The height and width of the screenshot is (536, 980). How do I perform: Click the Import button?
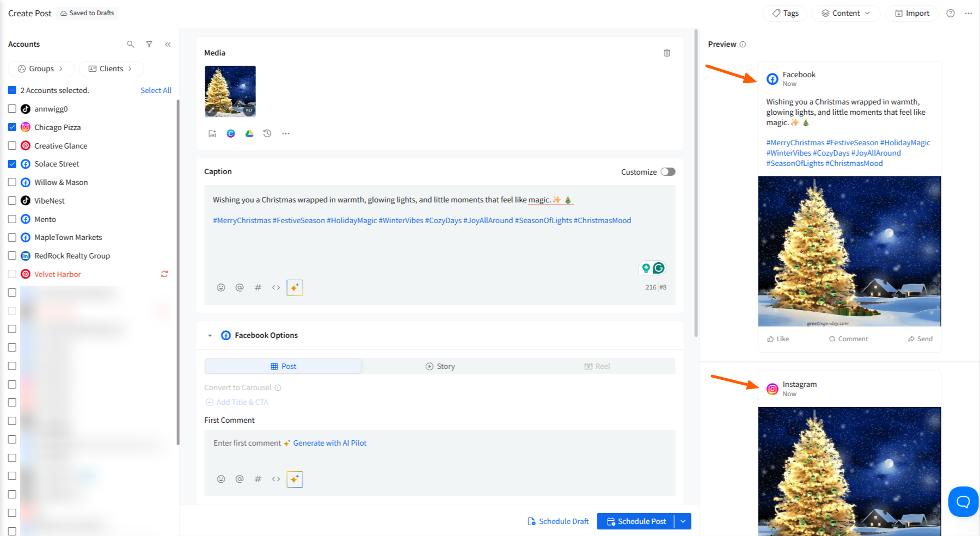912,13
